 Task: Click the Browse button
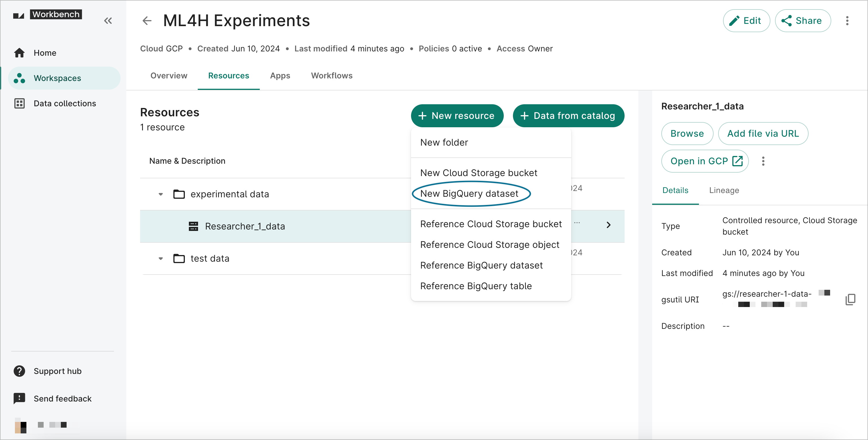(x=687, y=134)
